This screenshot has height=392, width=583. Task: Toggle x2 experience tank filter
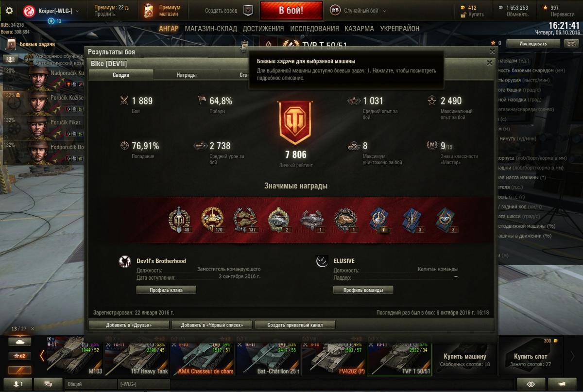point(19,356)
